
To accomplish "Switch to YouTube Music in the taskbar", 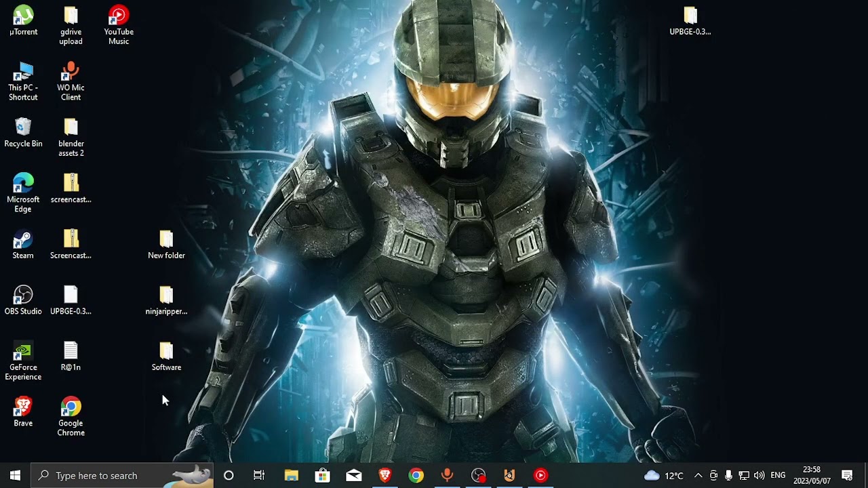I will [540, 475].
